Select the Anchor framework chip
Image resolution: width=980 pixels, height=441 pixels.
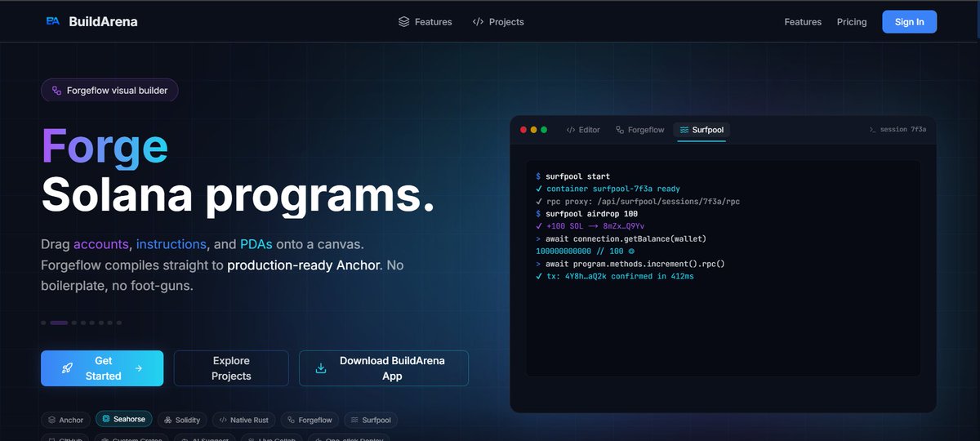click(65, 420)
